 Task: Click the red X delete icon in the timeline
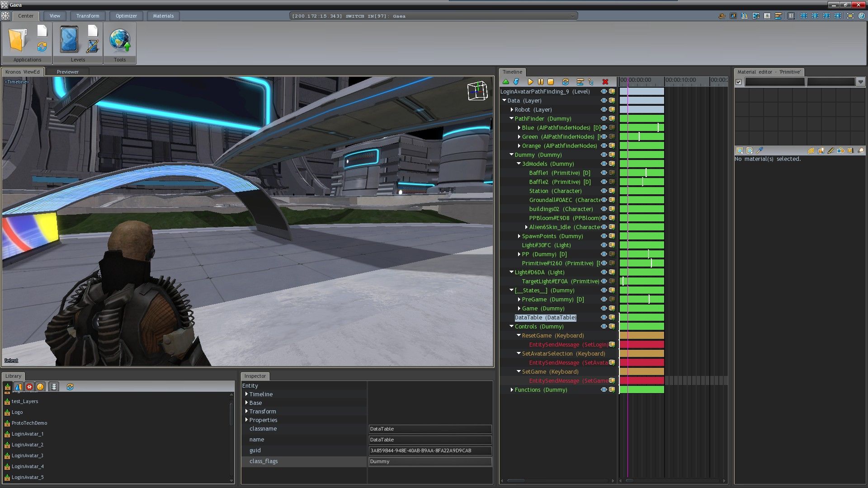605,82
